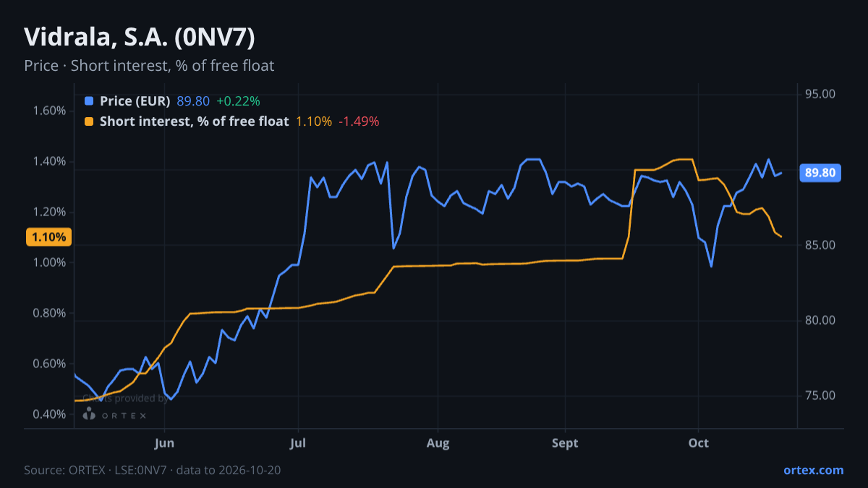Image resolution: width=868 pixels, height=488 pixels.
Task: Open the ortex.com link
Action: pyautogui.click(x=813, y=470)
